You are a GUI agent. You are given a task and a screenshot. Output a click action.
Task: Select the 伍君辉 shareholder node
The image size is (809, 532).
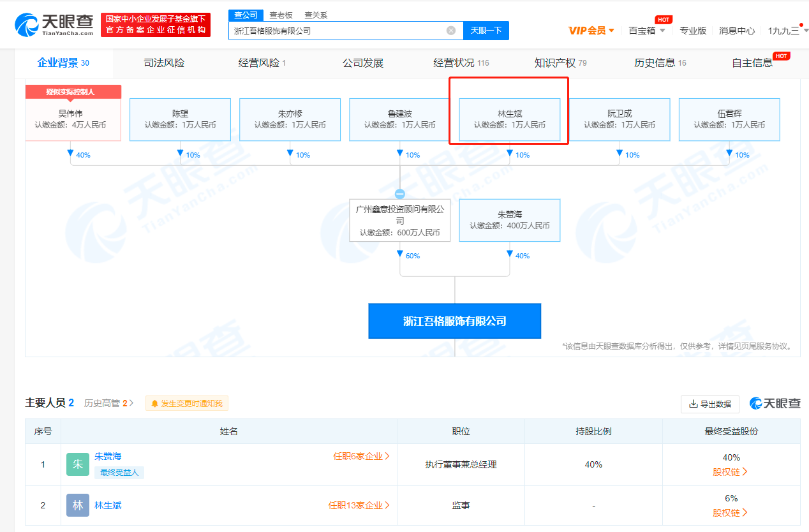coord(729,119)
